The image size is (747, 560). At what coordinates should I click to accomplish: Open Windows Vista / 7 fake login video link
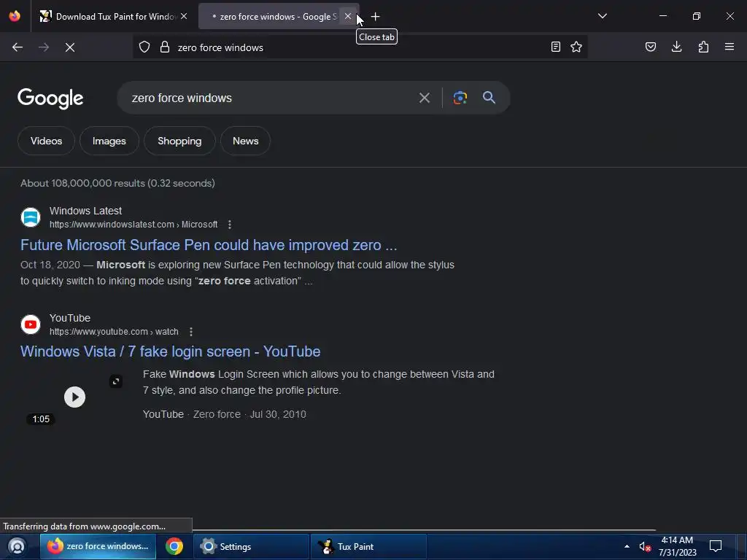coord(171,351)
